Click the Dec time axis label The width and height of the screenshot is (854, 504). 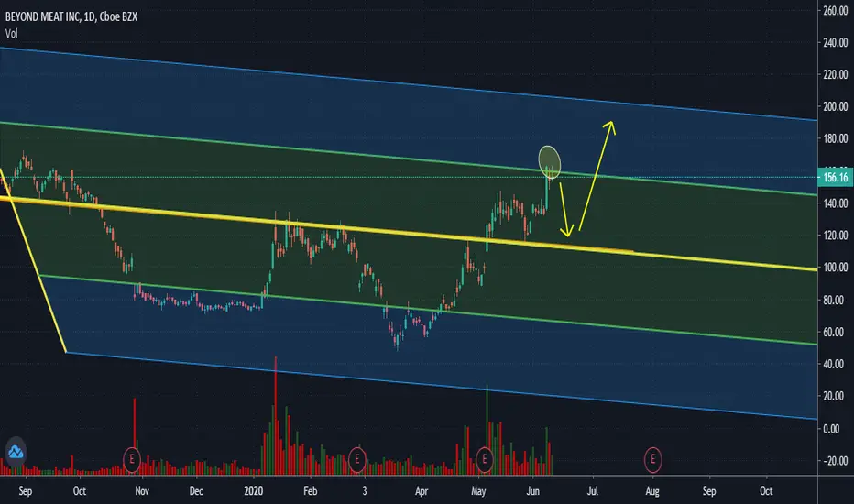[196, 491]
